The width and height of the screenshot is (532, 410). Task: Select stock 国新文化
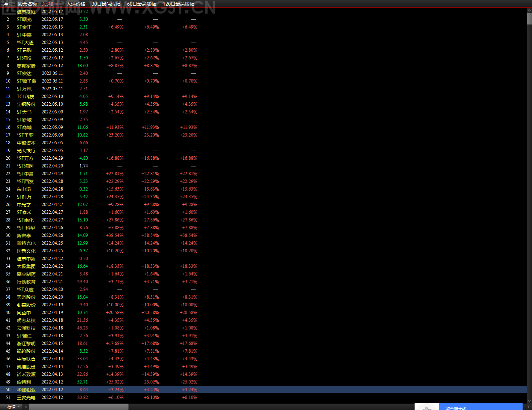coord(26,251)
